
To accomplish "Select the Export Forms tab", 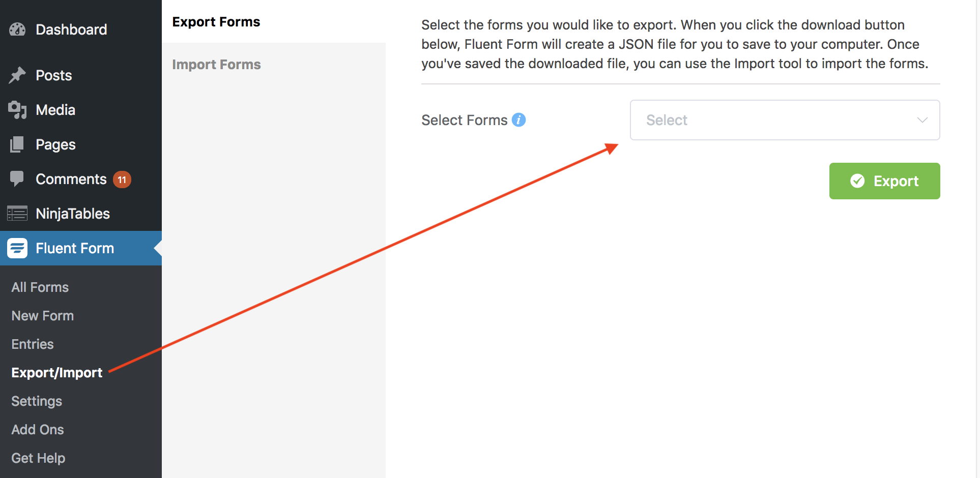I will click(x=216, y=22).
